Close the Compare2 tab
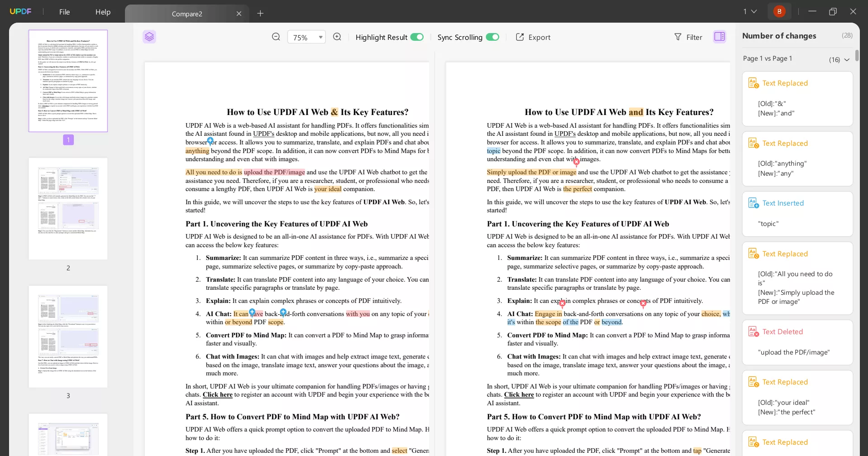The image size is (868, 456). (239, 14)
